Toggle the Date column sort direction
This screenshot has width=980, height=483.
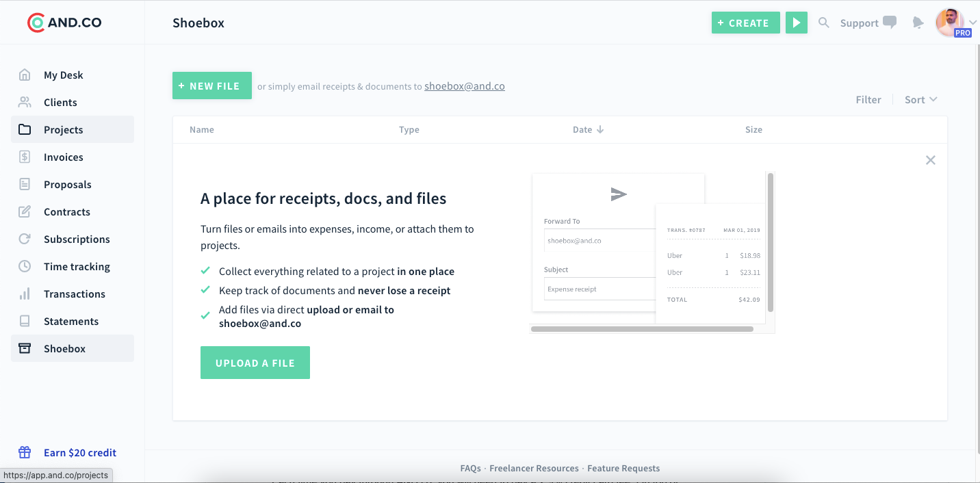[588, 129]
